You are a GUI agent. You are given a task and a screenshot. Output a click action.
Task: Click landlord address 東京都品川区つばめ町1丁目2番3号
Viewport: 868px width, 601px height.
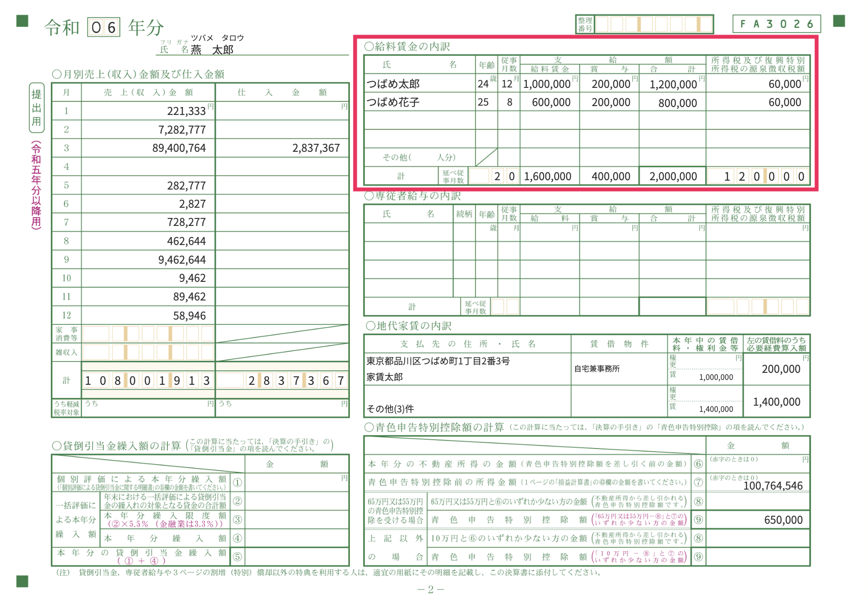(438, 361)
